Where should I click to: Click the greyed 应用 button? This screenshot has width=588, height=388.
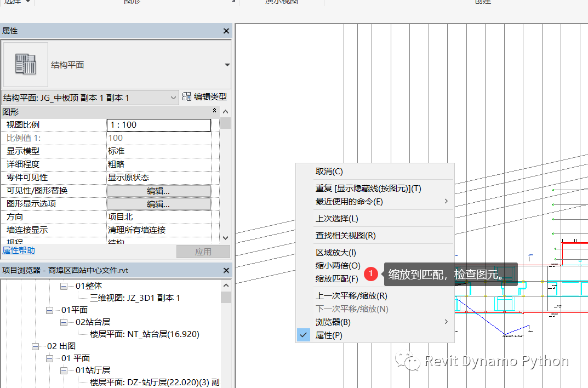[203, 252]
